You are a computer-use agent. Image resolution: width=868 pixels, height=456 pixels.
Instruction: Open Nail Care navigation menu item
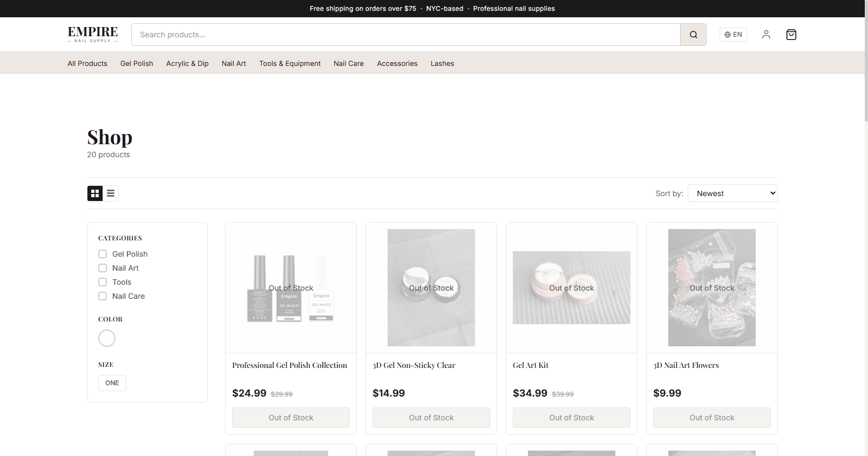point(349,63)
